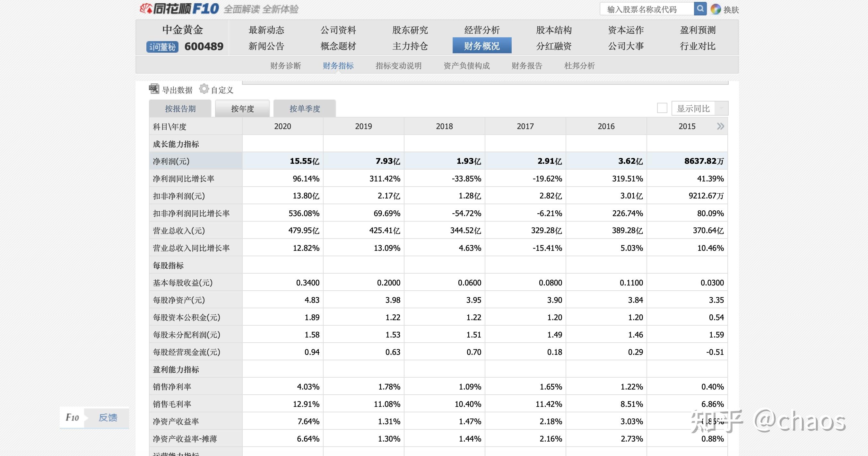
Task: Open the 显示同比 dropdown arrow
Action: (721, 108)
